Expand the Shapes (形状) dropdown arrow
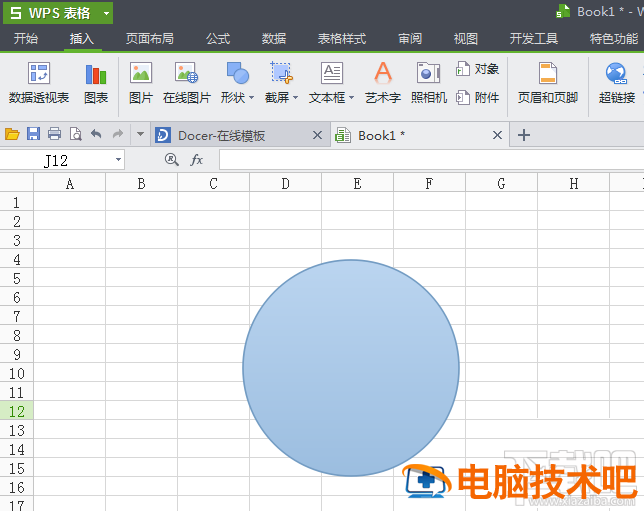Image resolution: width=644 pixels, height=511 pixels. coord(251,98)
